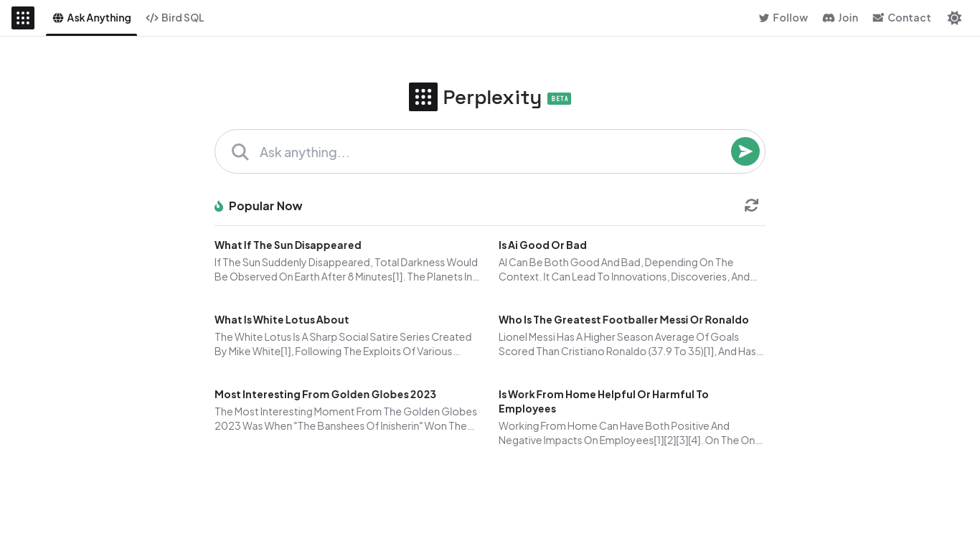The width and height of the screenshot is (980, 551).
Task: Click the Golden Globes 2023 result
Action: [x=325, y=395]
